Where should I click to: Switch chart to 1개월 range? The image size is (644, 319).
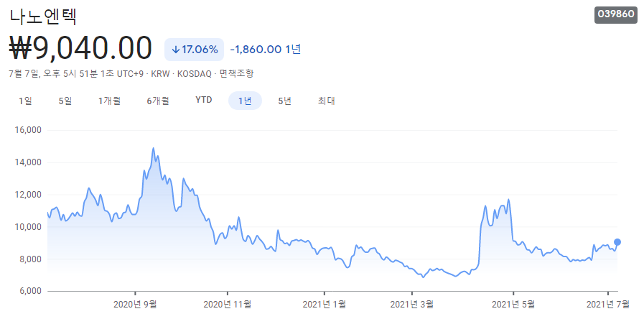coord(110,101)
